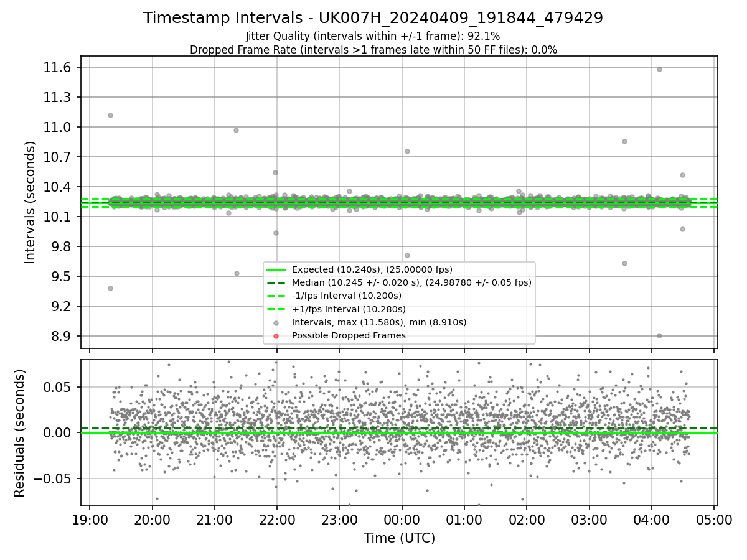This screenshot has height=560, width=747.
Task: Select legend entry 'Median (10.245 +/- 0.020 s)'
Action: 411,282
